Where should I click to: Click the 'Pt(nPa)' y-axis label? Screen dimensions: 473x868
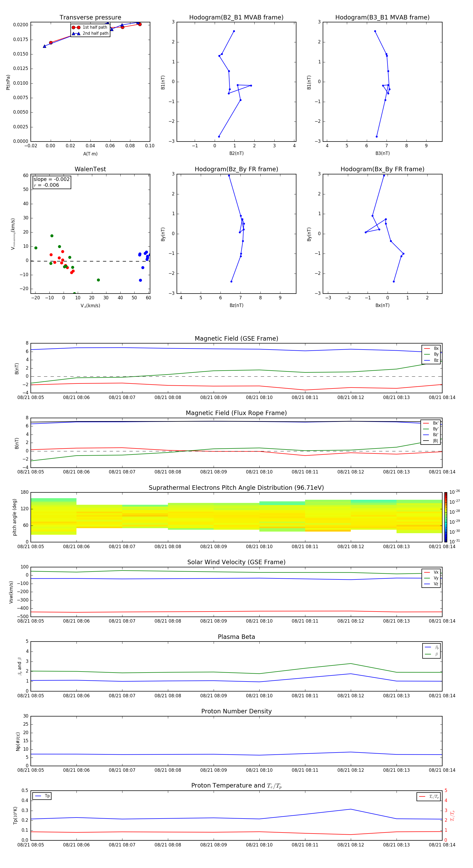(x=8, y=82)
